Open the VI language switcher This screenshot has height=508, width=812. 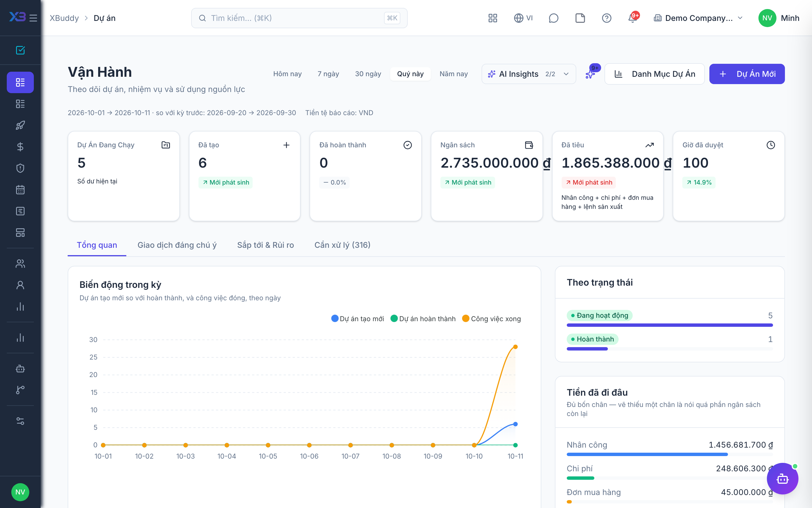tap(524, 18)
